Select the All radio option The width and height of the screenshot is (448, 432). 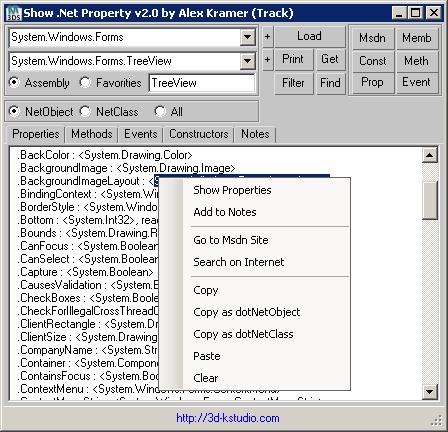[x=160, y=111]
